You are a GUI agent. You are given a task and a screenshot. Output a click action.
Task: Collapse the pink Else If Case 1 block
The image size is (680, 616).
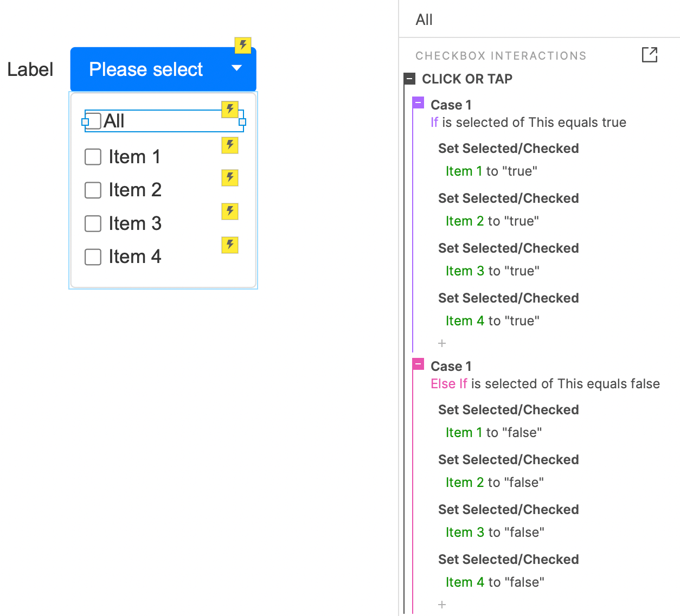(x=418, y=364)
